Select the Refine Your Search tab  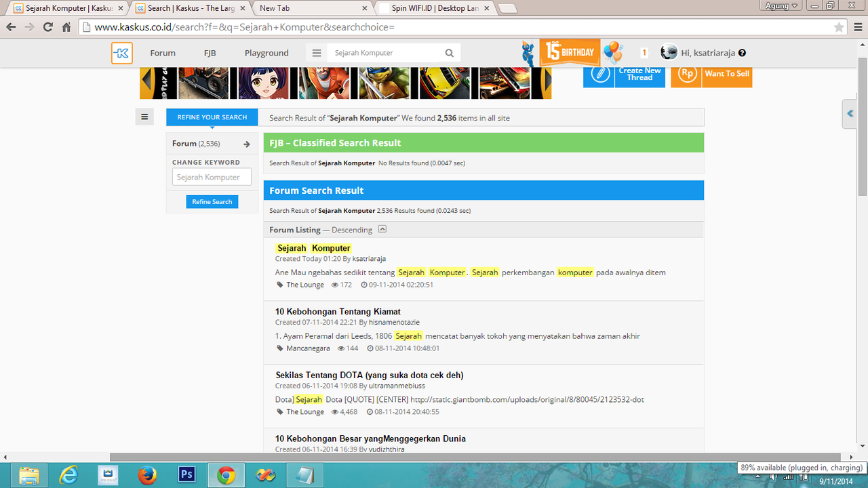[212, 117]
